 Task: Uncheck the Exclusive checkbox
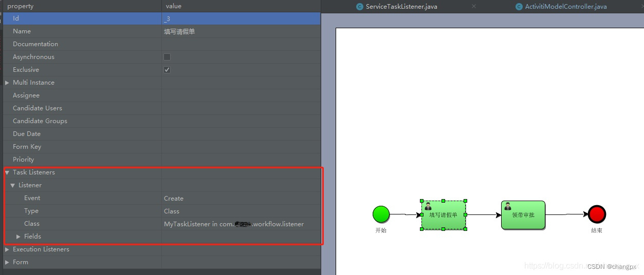167,70
